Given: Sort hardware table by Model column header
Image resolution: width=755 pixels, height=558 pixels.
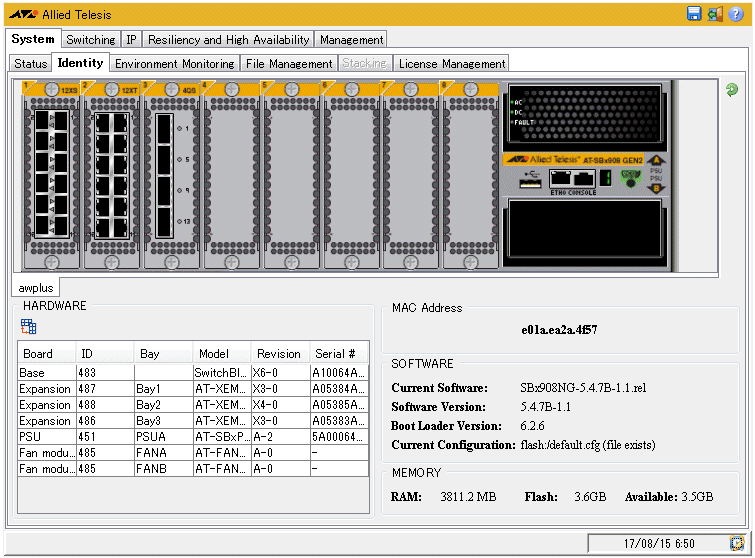Looking at the screenshot, I should coord(213,353).
